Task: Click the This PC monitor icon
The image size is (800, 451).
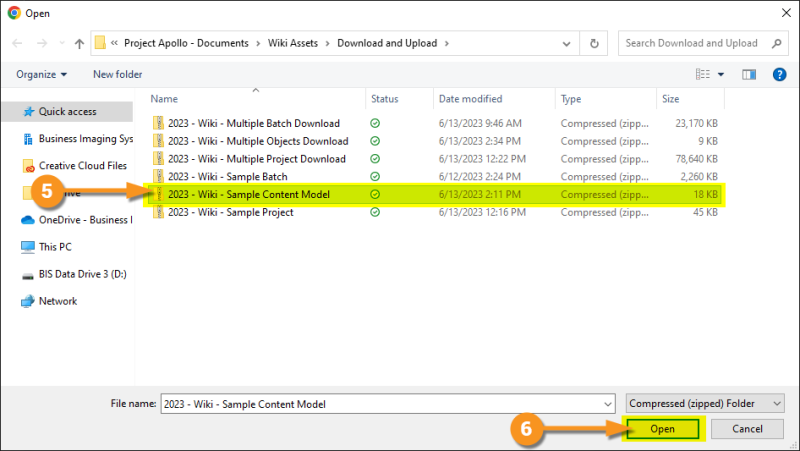Action: (x=28, y=247)
